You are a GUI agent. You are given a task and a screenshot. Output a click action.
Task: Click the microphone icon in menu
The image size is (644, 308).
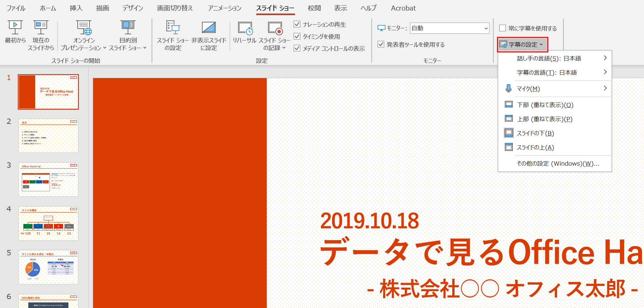click(508, 88)
